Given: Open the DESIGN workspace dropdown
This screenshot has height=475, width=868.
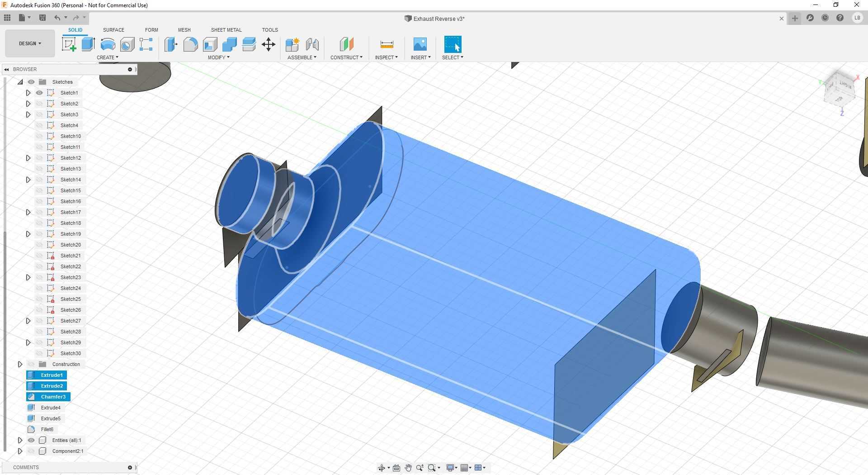Looking at the screenshot, I should click(30, 43).
